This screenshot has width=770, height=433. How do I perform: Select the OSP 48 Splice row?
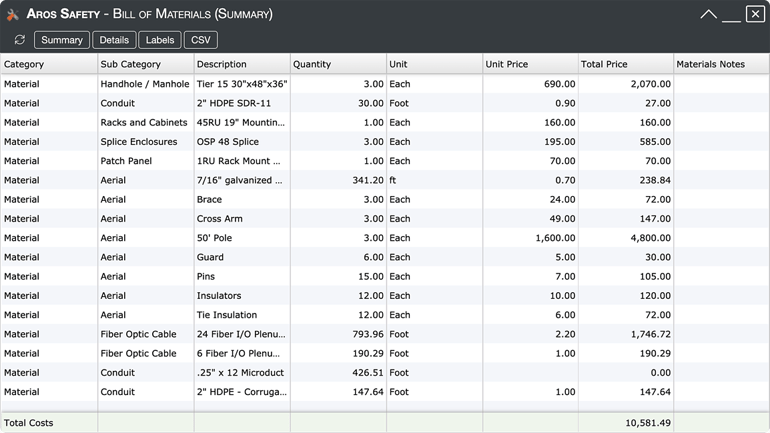pos(385,141)
